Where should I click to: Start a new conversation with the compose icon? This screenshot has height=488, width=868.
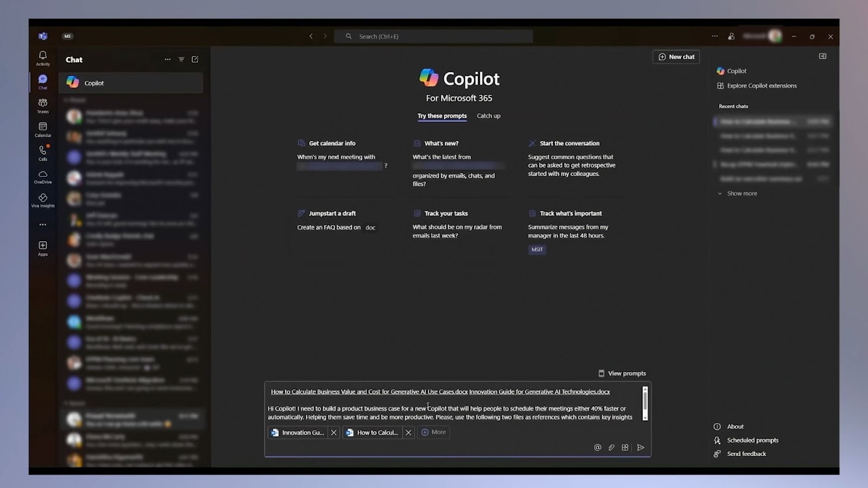point(195,59)
